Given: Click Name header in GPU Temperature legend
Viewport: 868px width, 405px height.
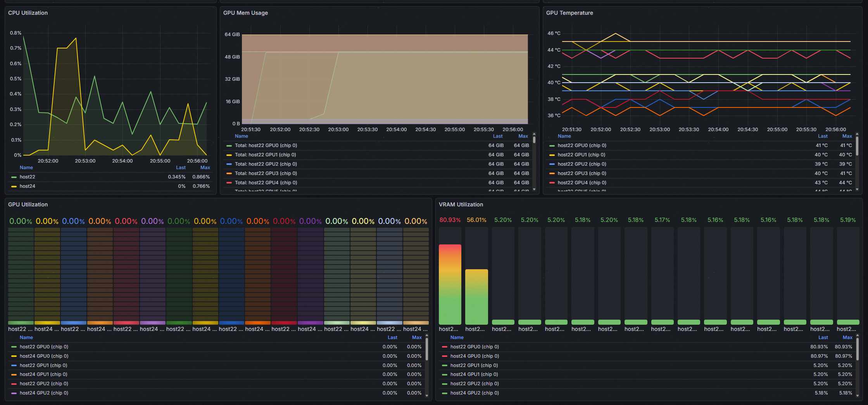Looking at the screenshot, I should [564, 136].
